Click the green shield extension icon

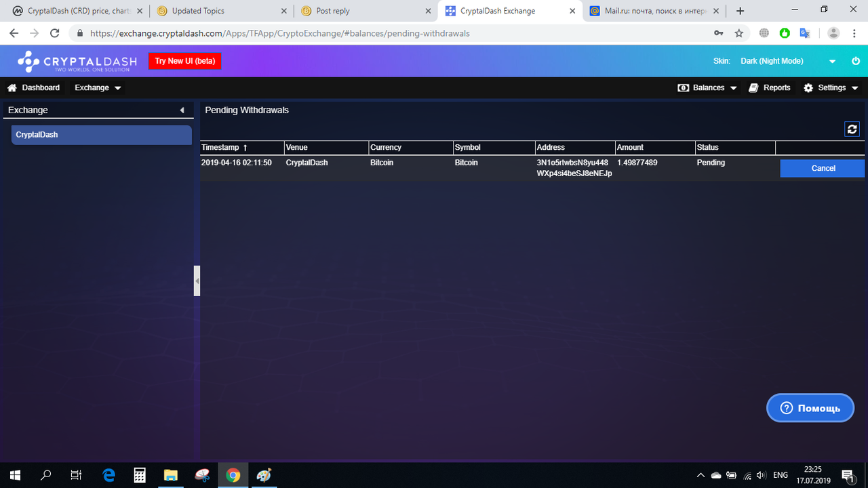(785, 33)
